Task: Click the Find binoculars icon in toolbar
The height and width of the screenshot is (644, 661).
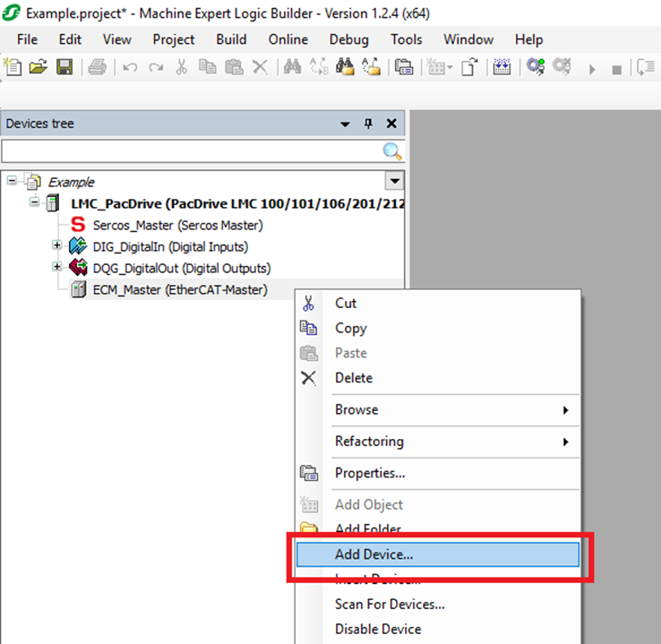Action: coord(291,67)
